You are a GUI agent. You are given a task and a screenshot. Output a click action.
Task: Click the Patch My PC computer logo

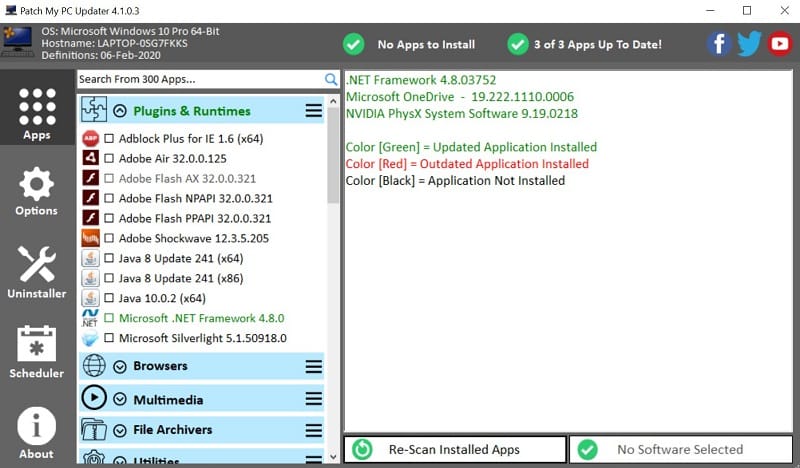click(x=18, y=42)
